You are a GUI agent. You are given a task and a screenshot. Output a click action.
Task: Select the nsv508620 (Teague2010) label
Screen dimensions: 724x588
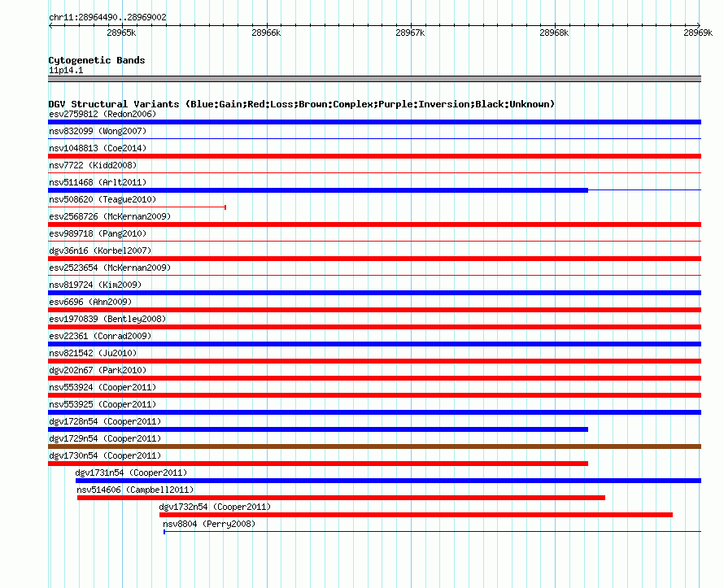[x=102, y=199]
